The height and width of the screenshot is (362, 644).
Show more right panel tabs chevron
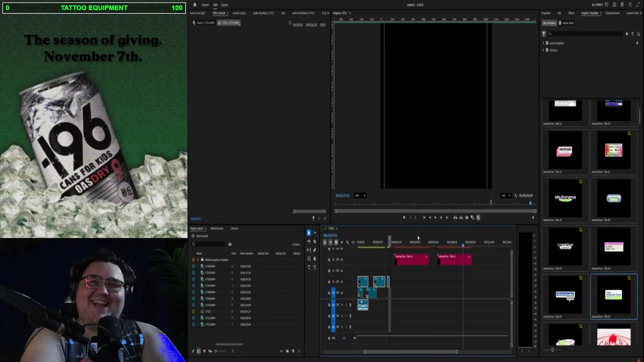(640, 13)
